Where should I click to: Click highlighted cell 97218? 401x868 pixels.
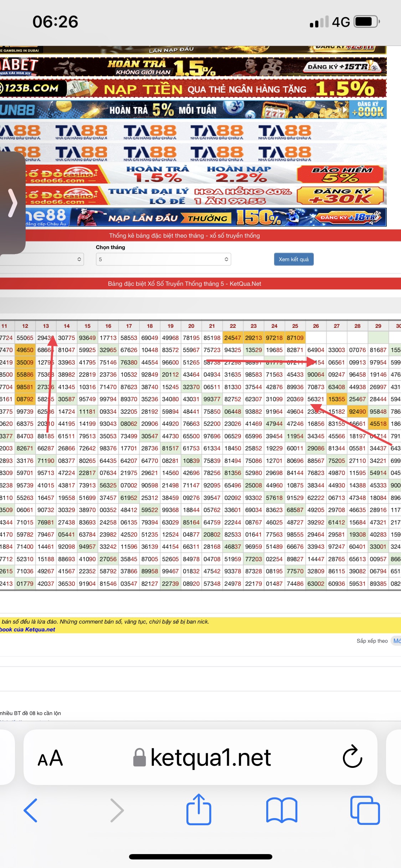(274, 338)
